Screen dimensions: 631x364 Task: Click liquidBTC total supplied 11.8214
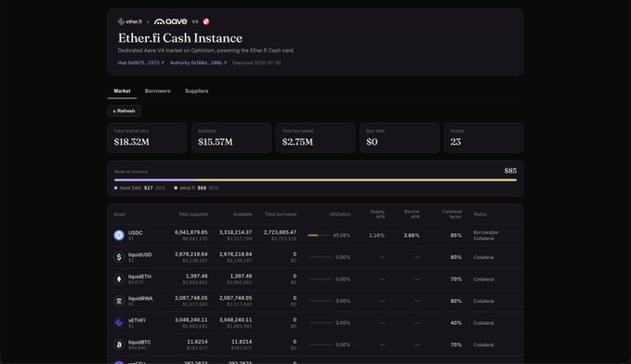[197, 342]
